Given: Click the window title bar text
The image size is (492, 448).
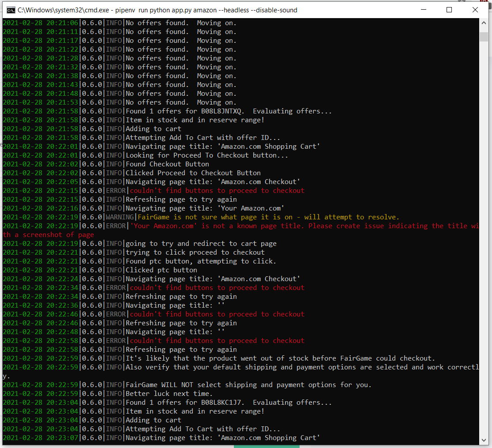Looking at the screenshot, I should pos(157,10).
